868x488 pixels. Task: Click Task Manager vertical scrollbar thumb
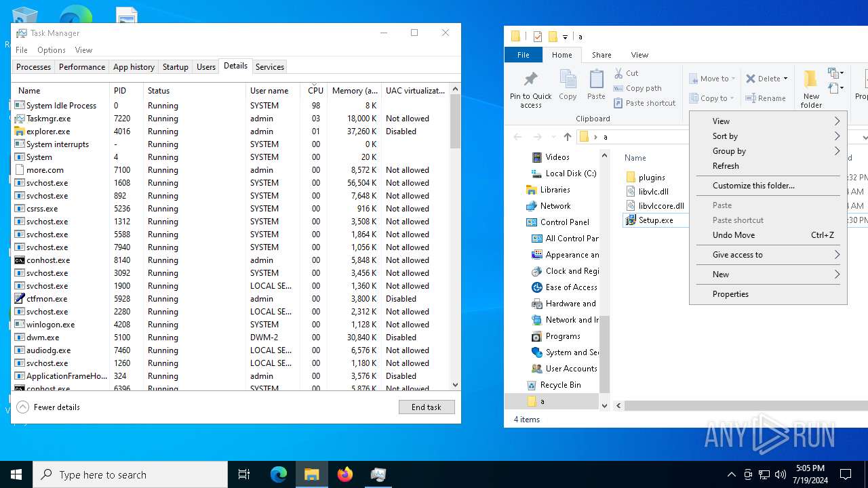[455, 121]
